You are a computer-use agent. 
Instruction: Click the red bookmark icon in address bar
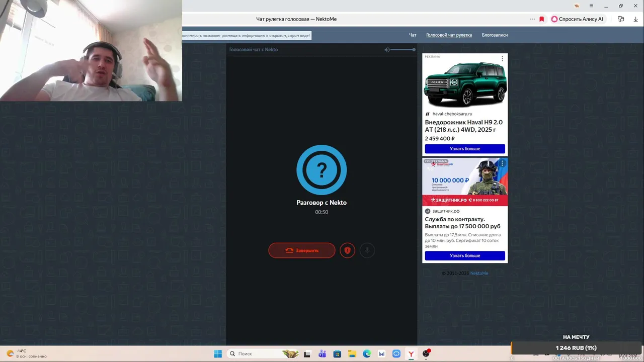(542, 19)
